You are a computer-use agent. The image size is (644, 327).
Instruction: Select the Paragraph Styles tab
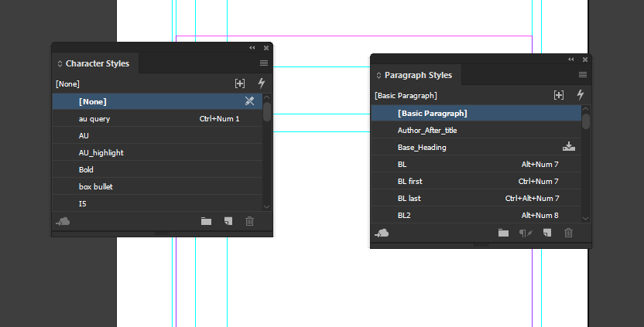click(418, 75)
